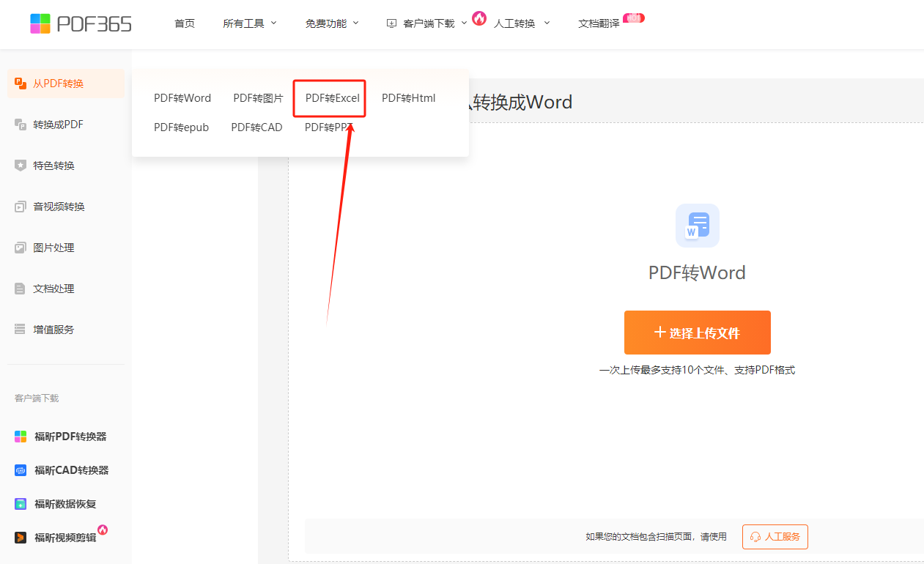Click the 福昕视频剪辑 app icon
924x564 pixels.
pyautogui.click(x=21, y=538)
